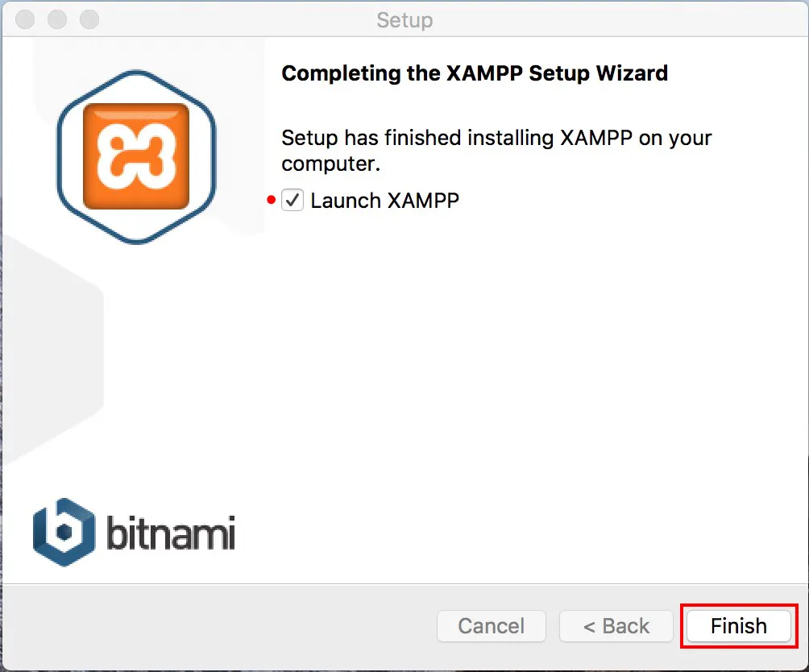This screenshot has width=809, height=672.
Task: Minimize the Setup window
Action: coord(57,19)
